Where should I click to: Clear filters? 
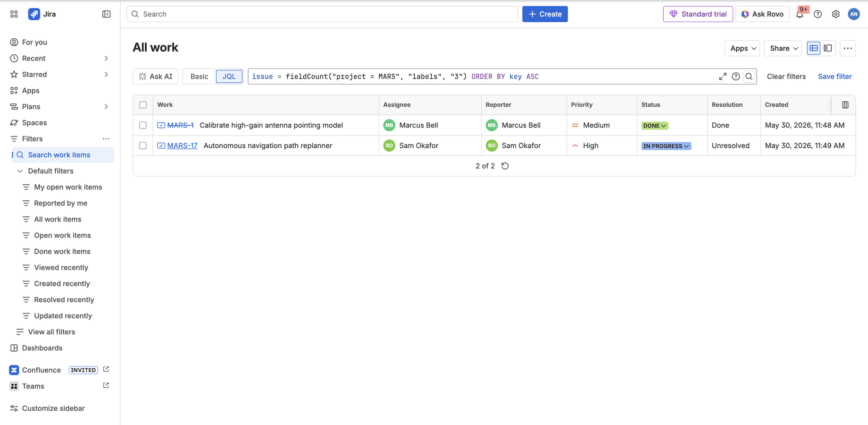point(786,76)
